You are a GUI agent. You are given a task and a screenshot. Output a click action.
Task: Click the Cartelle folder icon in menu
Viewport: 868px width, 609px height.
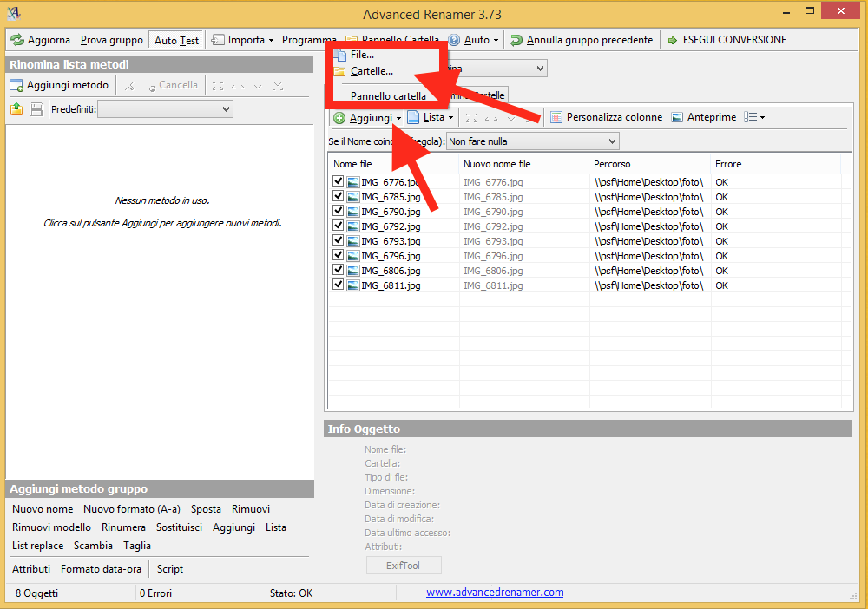click(x=340, y=71)
